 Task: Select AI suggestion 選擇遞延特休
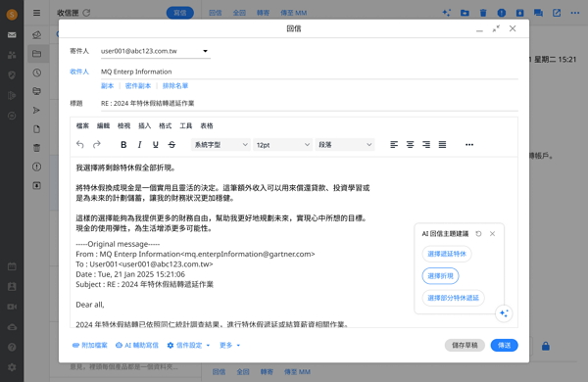(x=447, y=254)
